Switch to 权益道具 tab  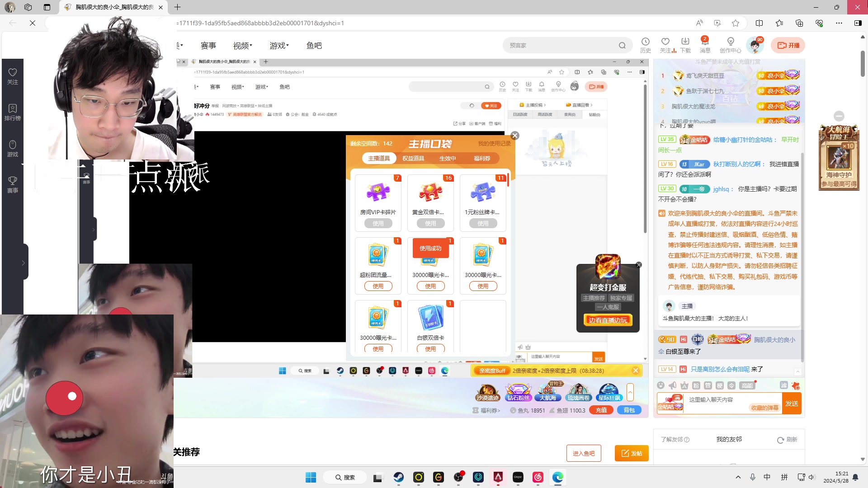pos(413,158)
